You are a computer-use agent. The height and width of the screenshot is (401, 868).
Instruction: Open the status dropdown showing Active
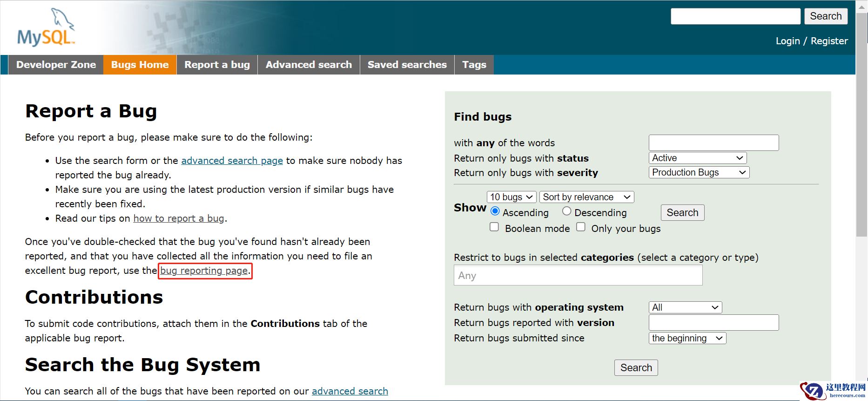(x=698, y=158)
